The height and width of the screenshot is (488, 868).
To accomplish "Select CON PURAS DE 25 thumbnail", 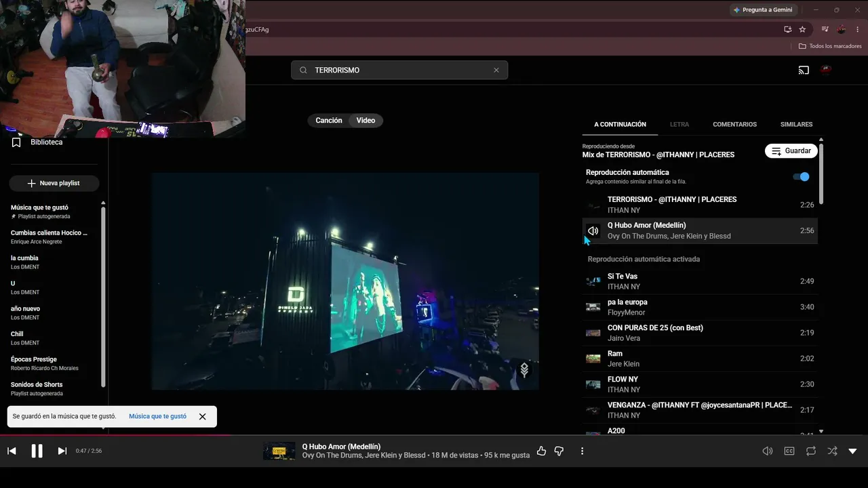I will (593, 333).
